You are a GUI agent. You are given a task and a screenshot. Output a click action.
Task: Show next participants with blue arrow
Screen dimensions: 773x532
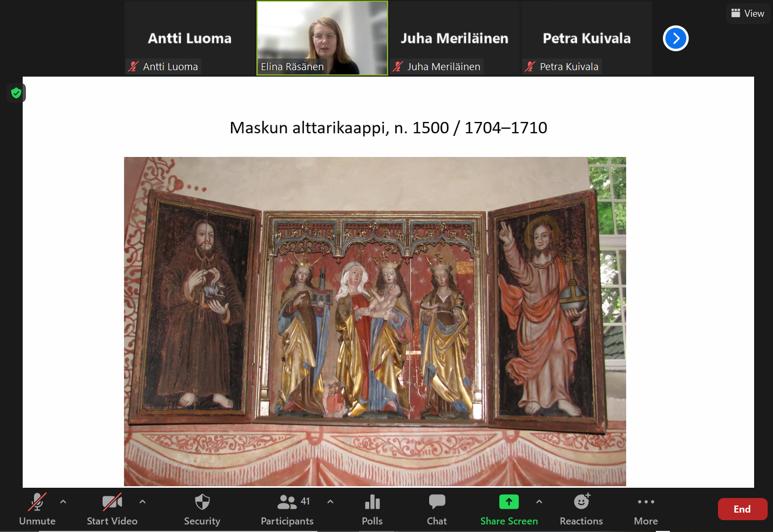676,38
